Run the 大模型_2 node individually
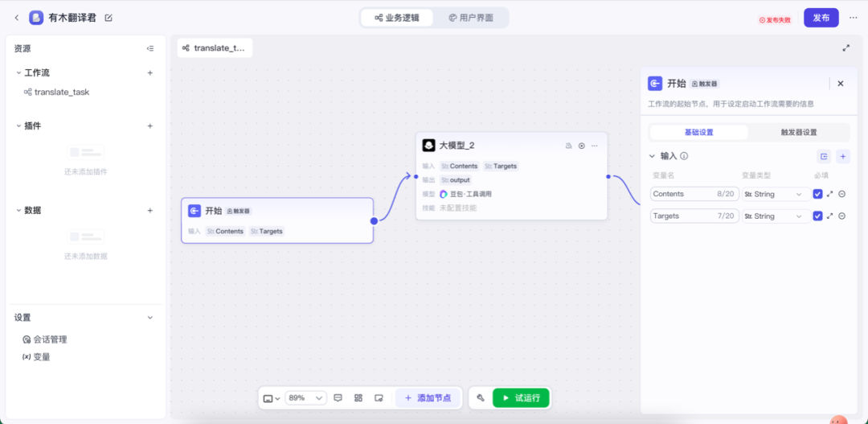The height and width of the screenshot is (424, 868). (x=581, y=146)
